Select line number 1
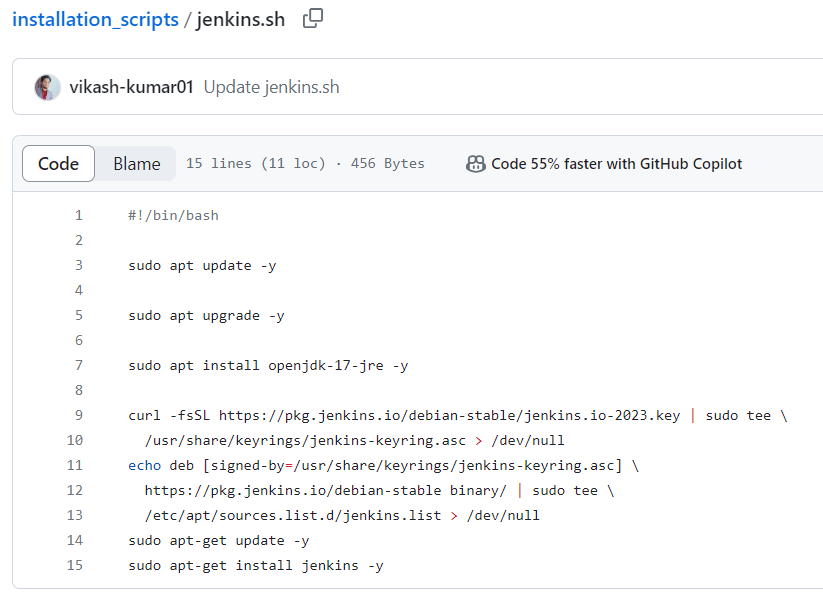This screenshot has height=592, width=823. tap(79, 215)
